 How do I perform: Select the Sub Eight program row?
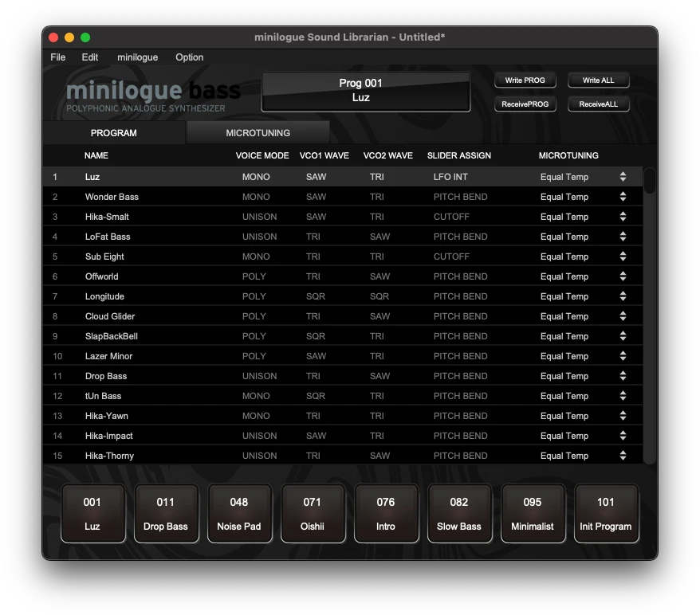pos(343,257)
